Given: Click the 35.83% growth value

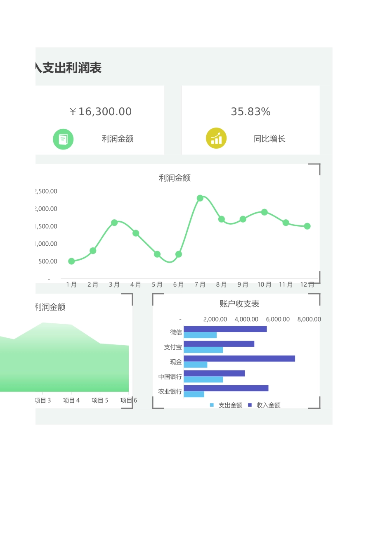Looking at the screenshot, I should 250,111.
